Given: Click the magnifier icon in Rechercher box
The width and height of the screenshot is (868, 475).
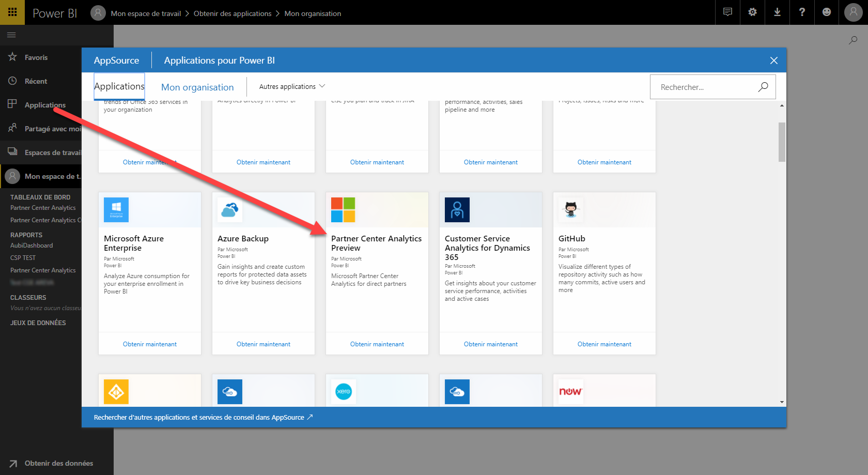Looking at the screenshot, I should tap(763, 87).
